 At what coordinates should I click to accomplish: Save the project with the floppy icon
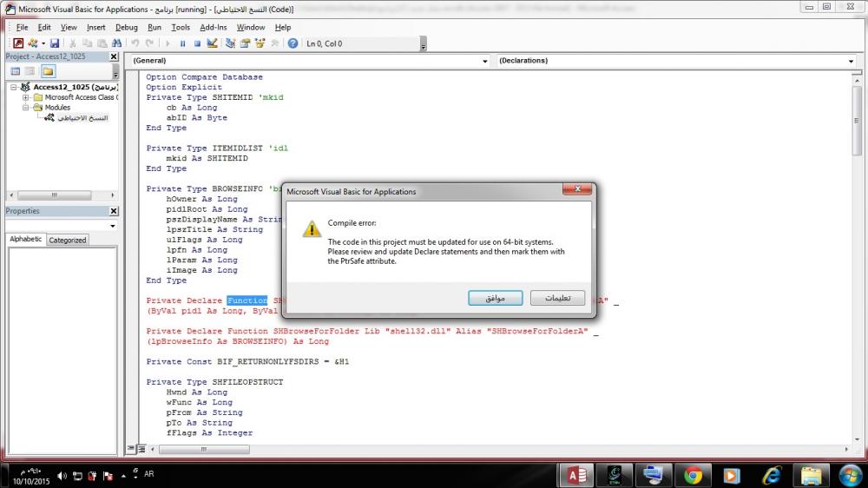tap(54, 43)
